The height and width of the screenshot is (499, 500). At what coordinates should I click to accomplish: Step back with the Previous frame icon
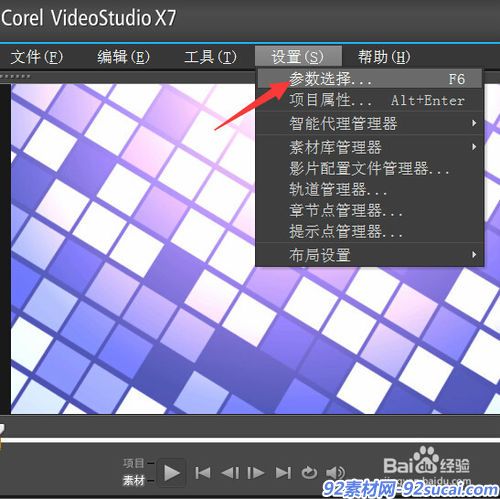tap(230, 473)
